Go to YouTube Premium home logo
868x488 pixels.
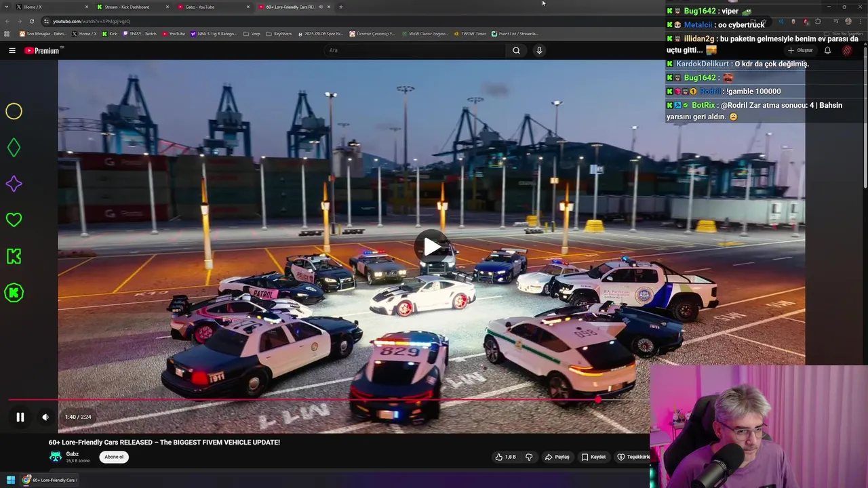tap(42, 50)
